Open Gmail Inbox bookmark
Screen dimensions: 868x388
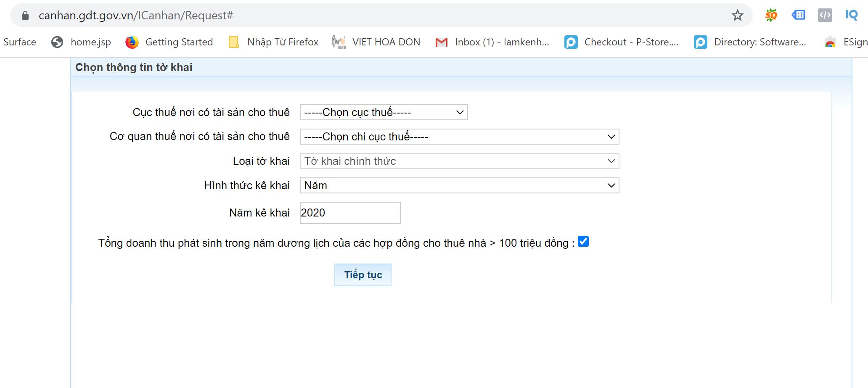click(492, 42)
